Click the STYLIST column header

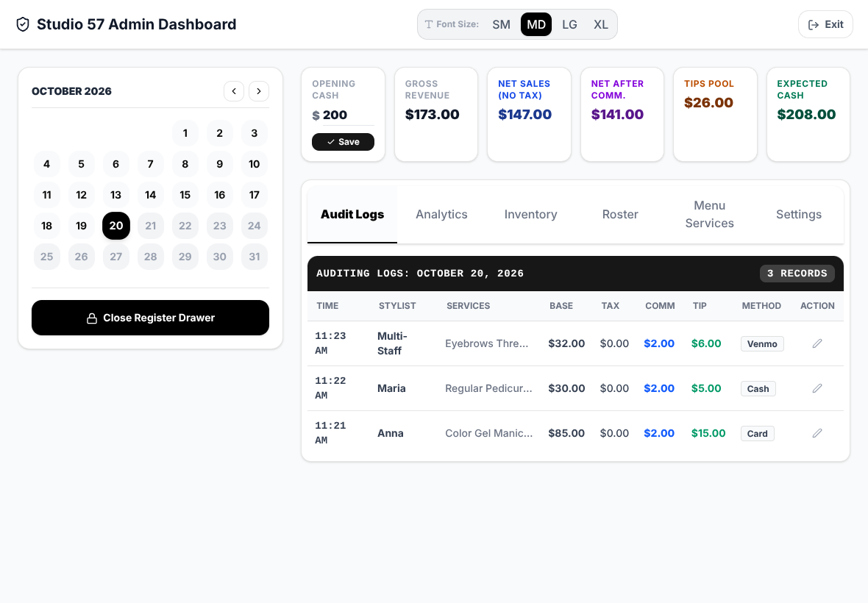397,306
